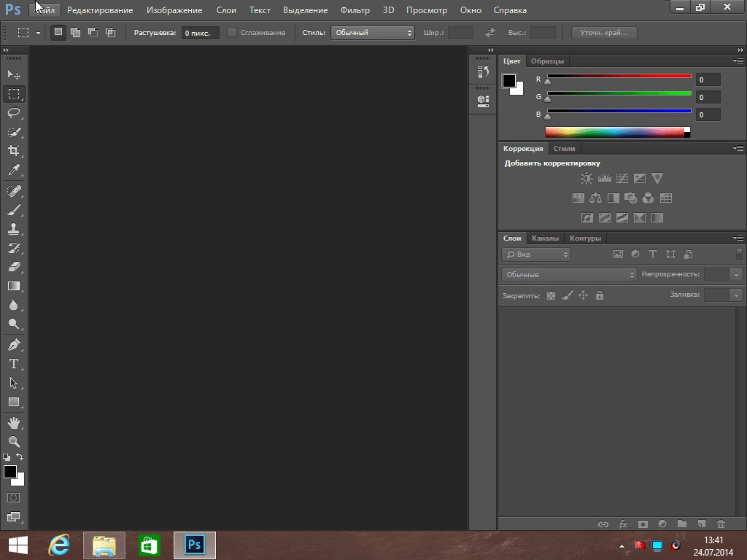The width and height of the screenshot is (747, 560).
Task: Open File Explorer from taskbar
Action: (104, 545)
